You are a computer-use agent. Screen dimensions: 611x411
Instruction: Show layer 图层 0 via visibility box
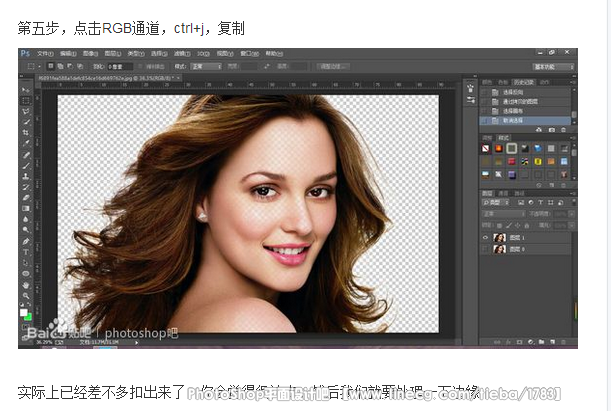click(486, 249)
